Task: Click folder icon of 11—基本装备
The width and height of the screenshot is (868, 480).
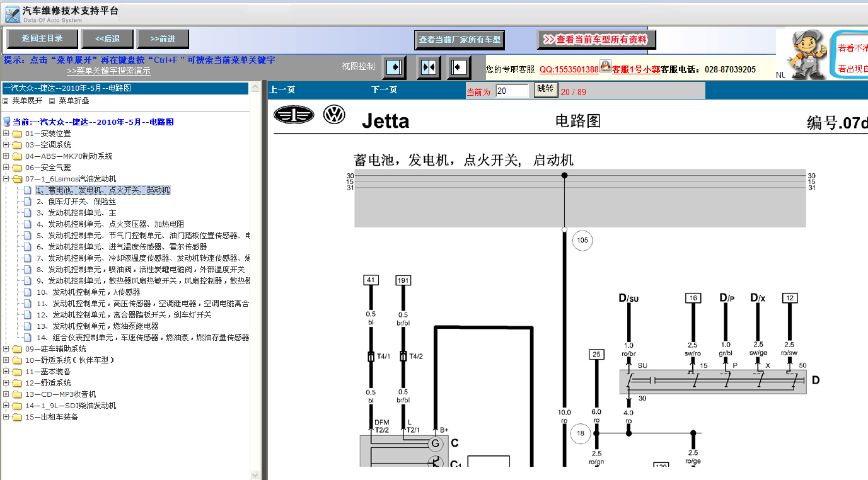Action: pos(17,372)
